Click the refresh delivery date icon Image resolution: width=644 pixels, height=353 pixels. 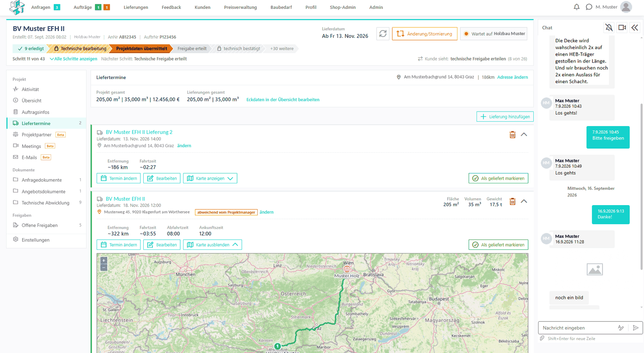point(383,34)
